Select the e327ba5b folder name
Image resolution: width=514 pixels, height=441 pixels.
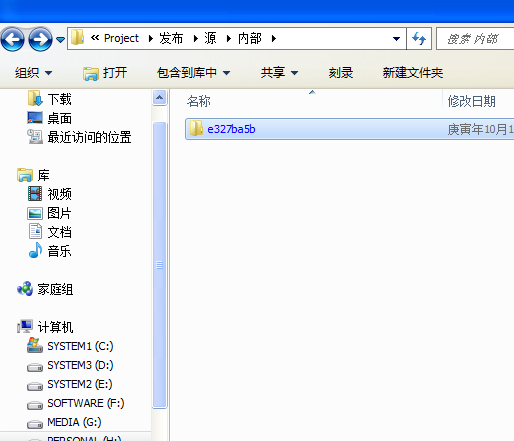[231, 129]
